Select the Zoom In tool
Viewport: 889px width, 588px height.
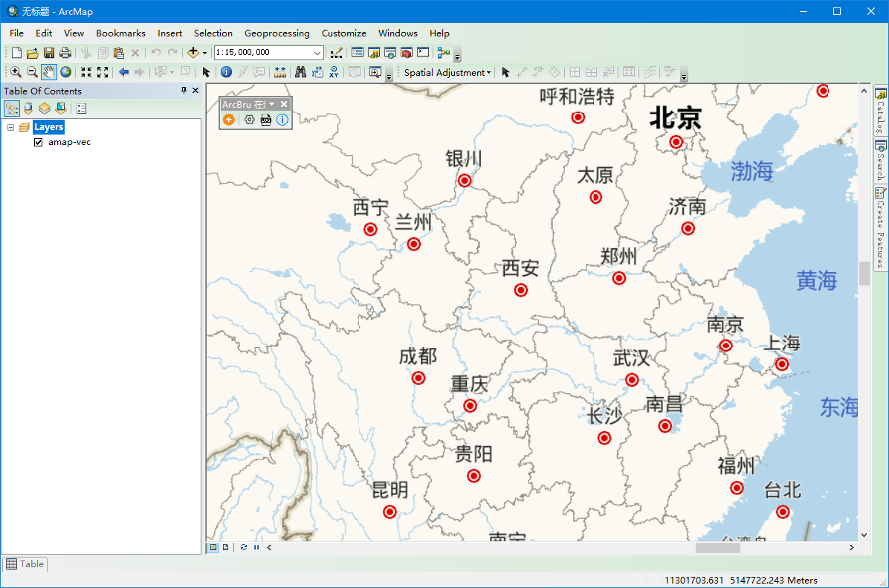[x=16, y=72]
